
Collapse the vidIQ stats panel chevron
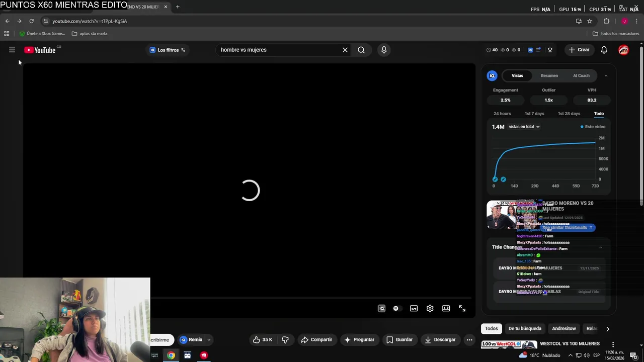click(606, 75)
